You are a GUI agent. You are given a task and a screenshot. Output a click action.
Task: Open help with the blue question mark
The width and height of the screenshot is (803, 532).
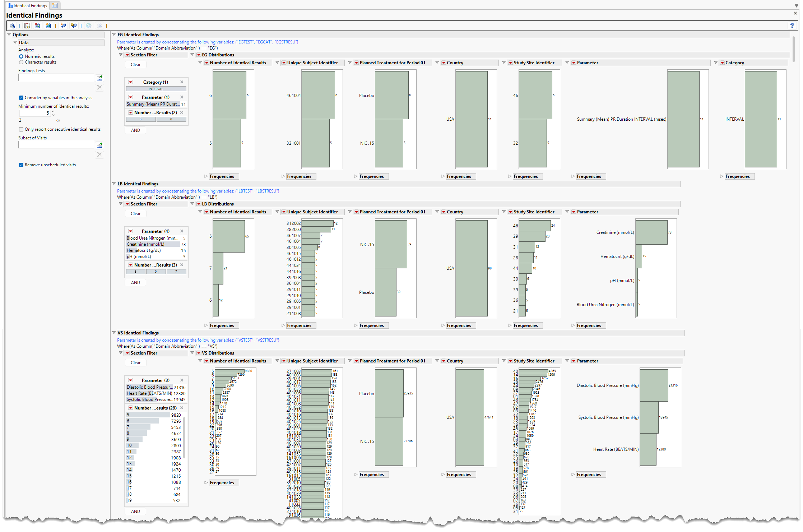pos(792,26)
